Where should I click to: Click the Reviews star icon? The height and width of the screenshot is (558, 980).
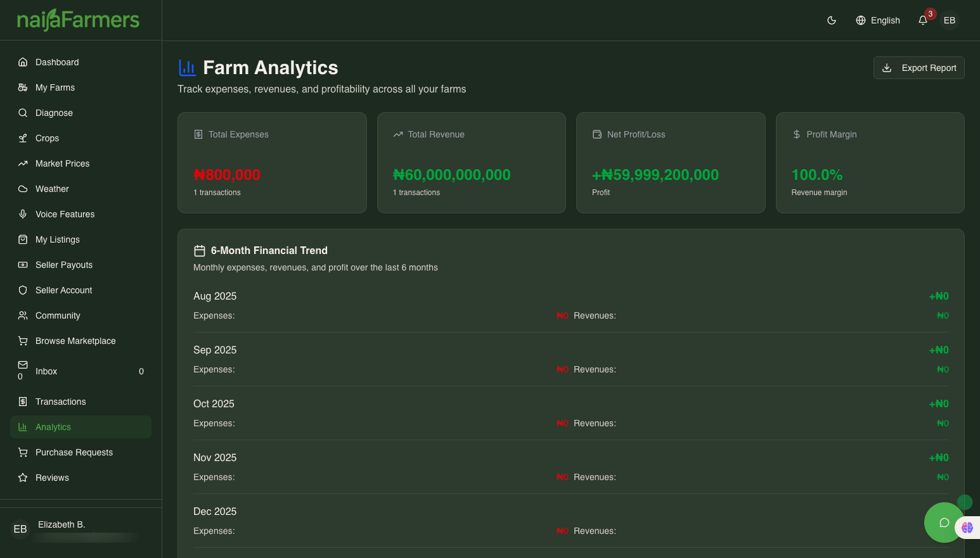23,478
